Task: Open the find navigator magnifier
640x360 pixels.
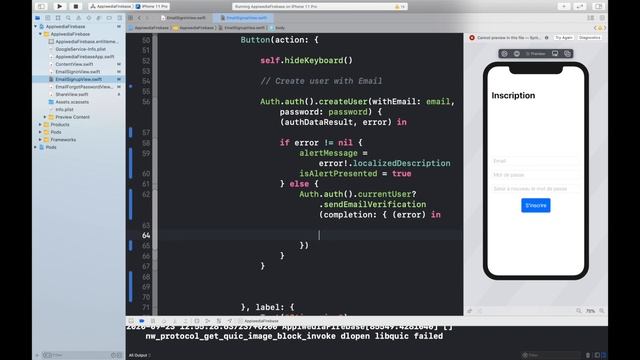Action: (x=68, y=18)
